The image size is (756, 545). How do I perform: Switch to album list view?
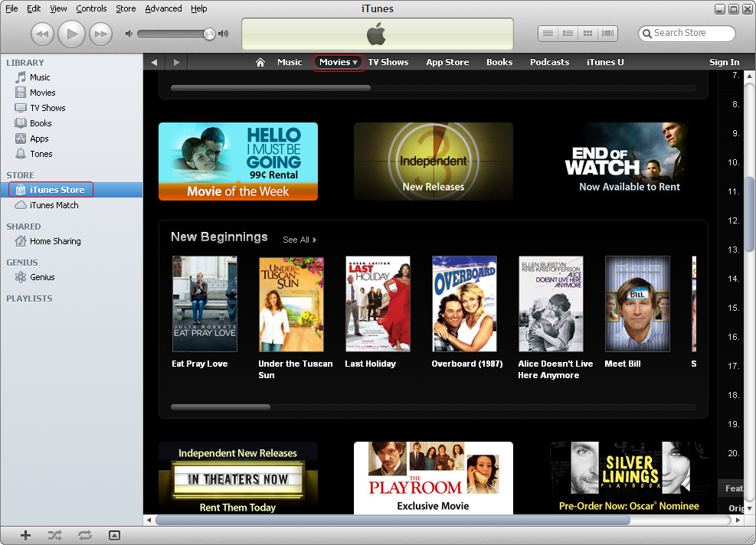tap(568, 33)
